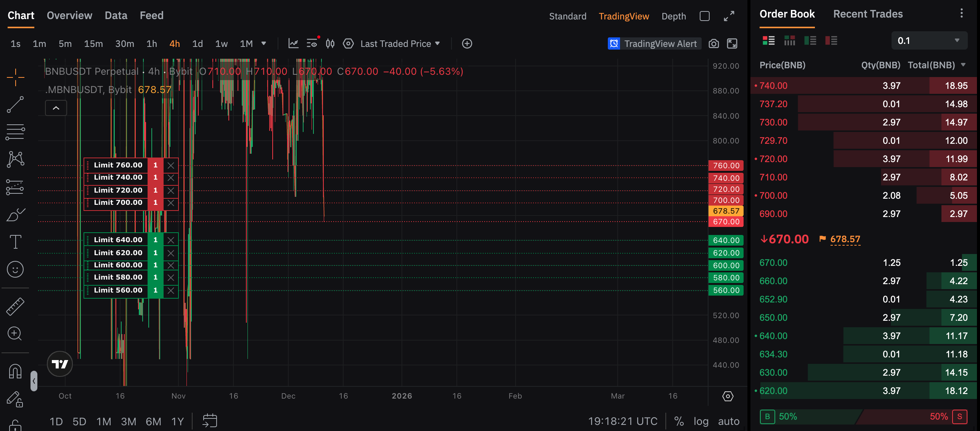Take a chart snapshot with the camera icon
Image resolution: width=980 pixels, height=431 pixels.
click(713, 43)
